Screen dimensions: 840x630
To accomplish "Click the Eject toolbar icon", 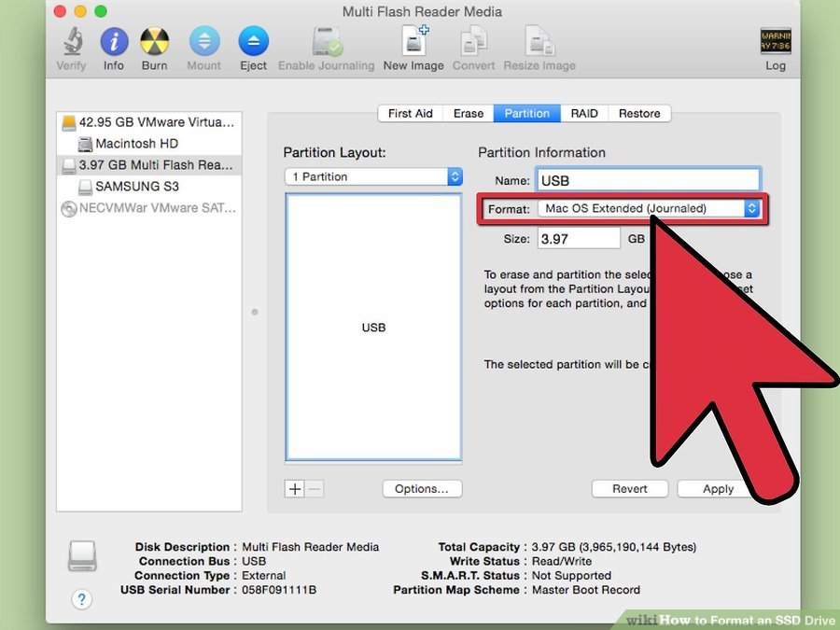I will [x=253, y=42].
